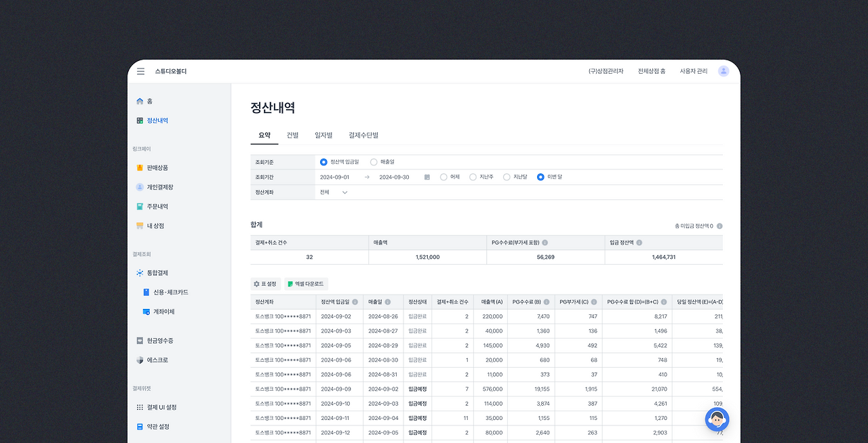The width and height of the screenshot is (868, 443).
Task: Open the calendar picker icon for 조회기간
Action: (x=427, y=177)
